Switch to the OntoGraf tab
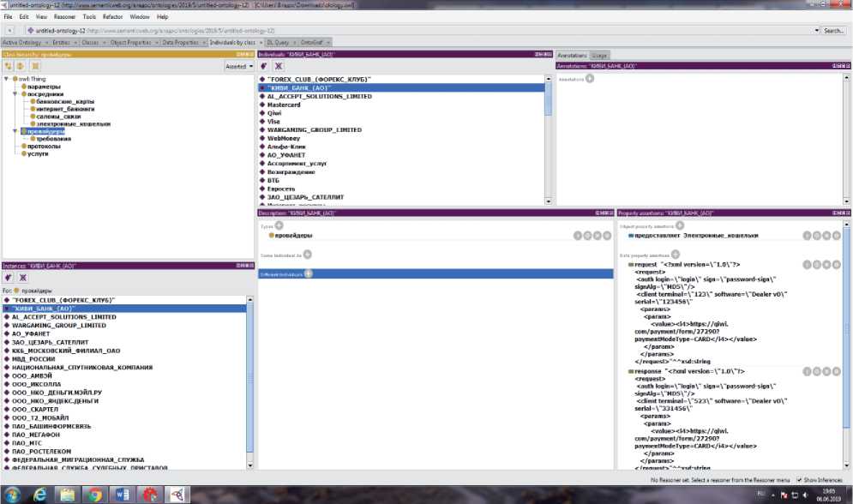 pos(311,42)
